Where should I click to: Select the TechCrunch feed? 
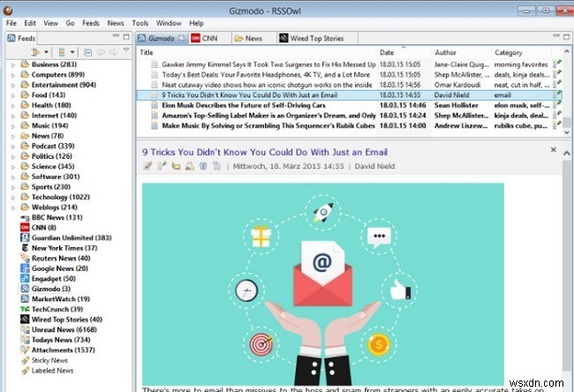[x=52, y=309]
